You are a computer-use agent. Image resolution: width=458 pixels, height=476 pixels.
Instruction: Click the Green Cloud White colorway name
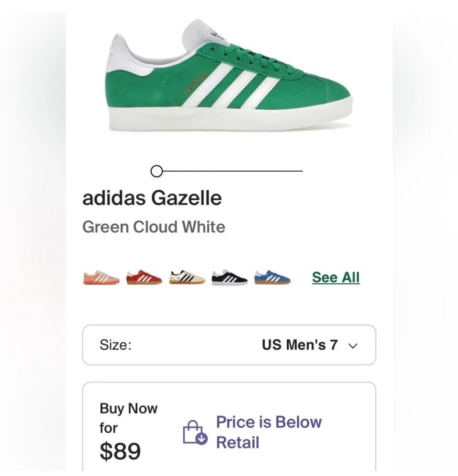154,227
